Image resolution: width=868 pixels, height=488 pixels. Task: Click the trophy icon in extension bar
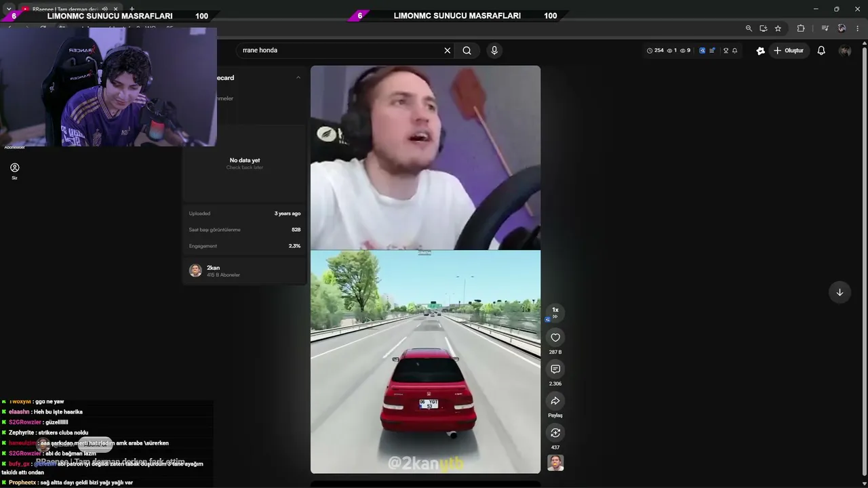pos(726,50)
